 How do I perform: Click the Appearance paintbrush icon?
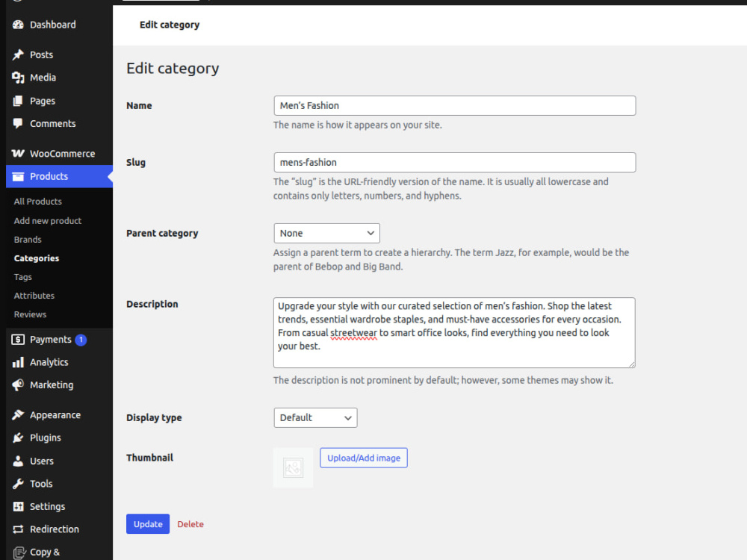(18, 414)
